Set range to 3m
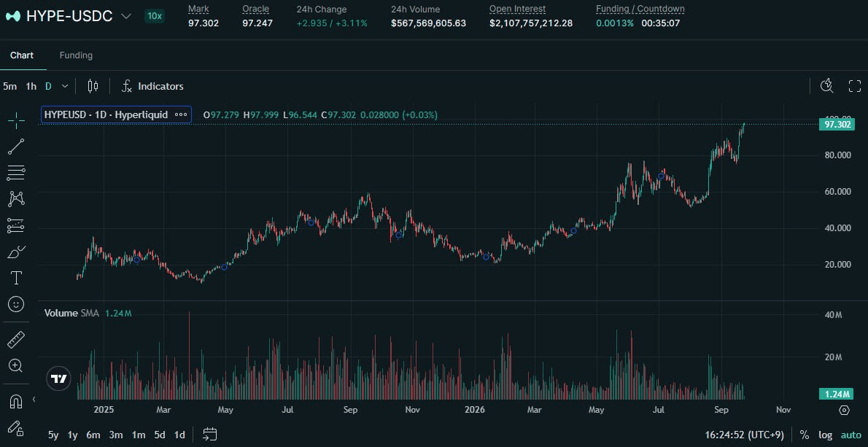Image resolution: width=868 pixels, height=447 pixels. pyautogui.click(x=116, y=435)
